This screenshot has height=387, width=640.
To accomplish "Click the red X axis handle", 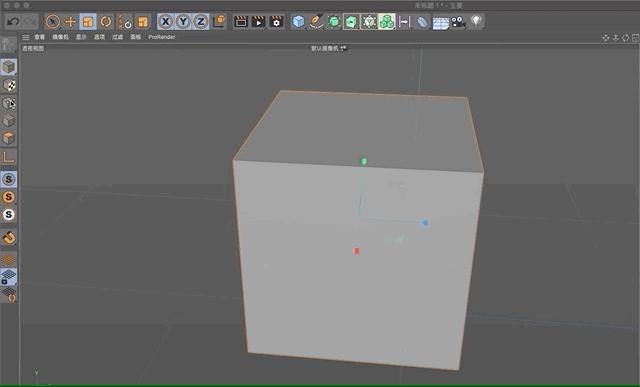I will tap(356, 251).
